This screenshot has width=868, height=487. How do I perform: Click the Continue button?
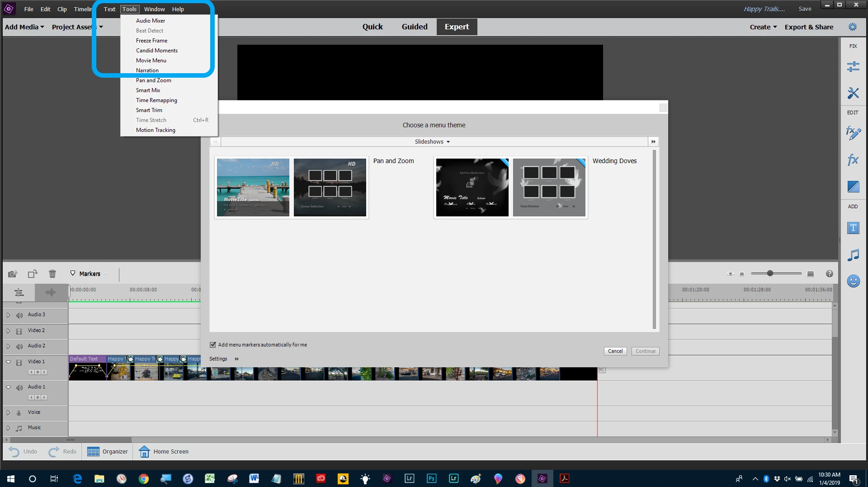tap(646, 351)
